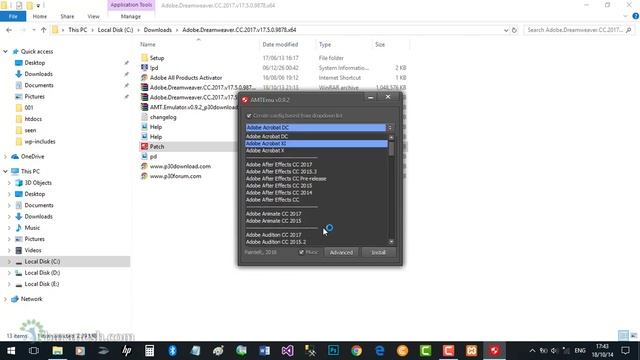
Task: Open the Setup folder icon in file list
Action: [144, 58]
